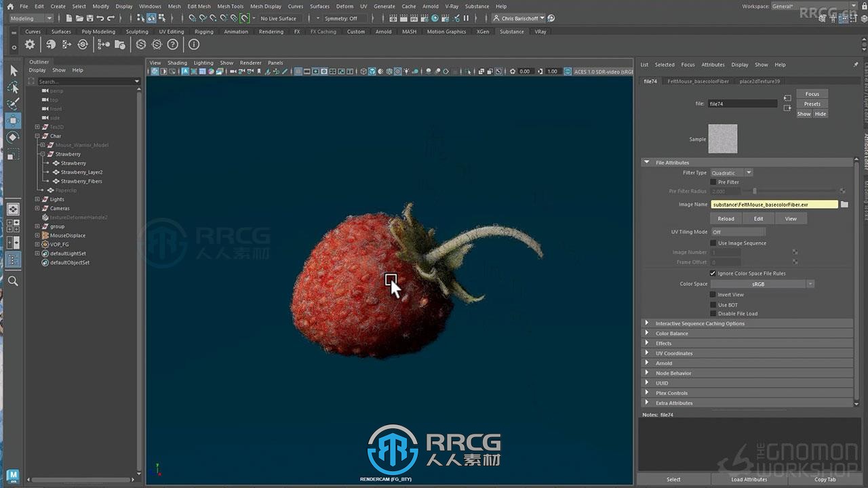
Task: Click the pause icon in the status line
Action: 466,18
